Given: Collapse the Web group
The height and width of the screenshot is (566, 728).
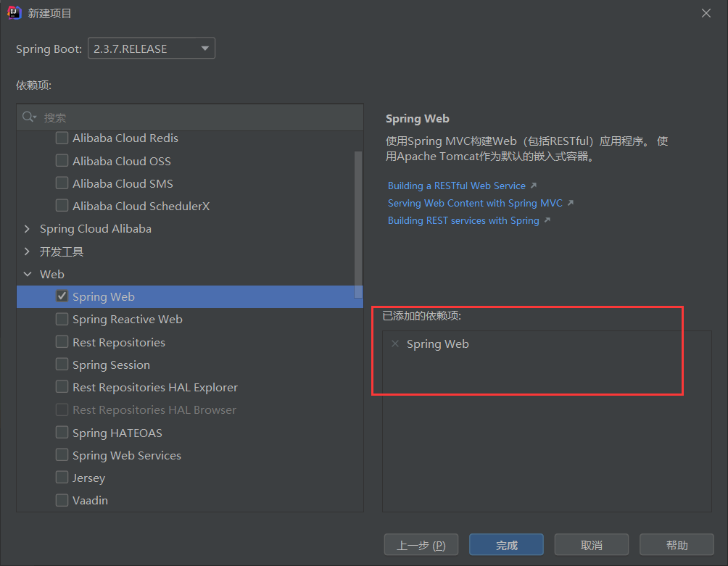Looking at the screenshot, I should tap(28, 274).
